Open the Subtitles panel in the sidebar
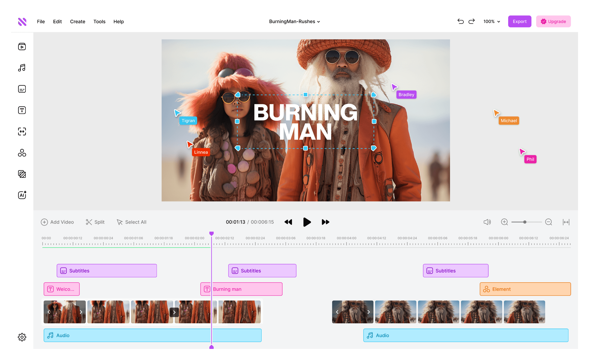 tap(22, 89)
